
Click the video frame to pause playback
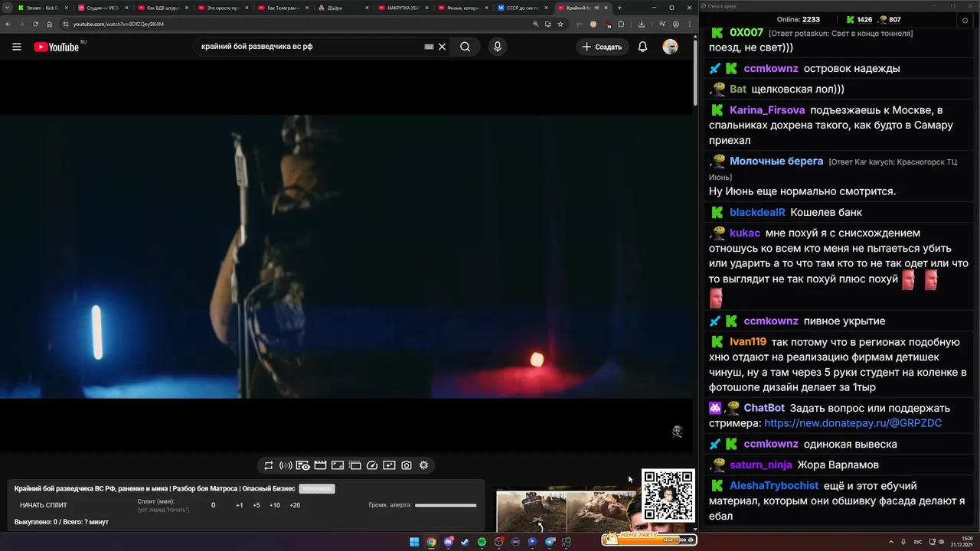pyautogui.click(x=346, y=256)
